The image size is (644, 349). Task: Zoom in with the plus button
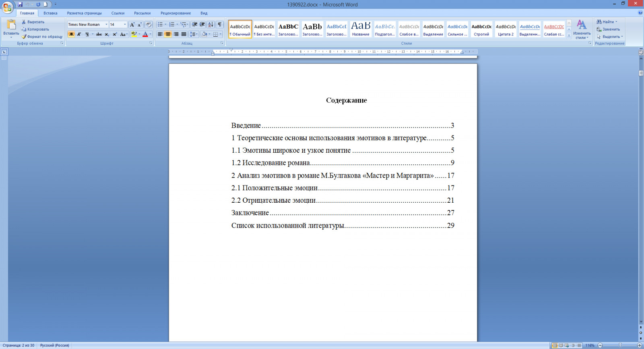click(x=639, y=345)
